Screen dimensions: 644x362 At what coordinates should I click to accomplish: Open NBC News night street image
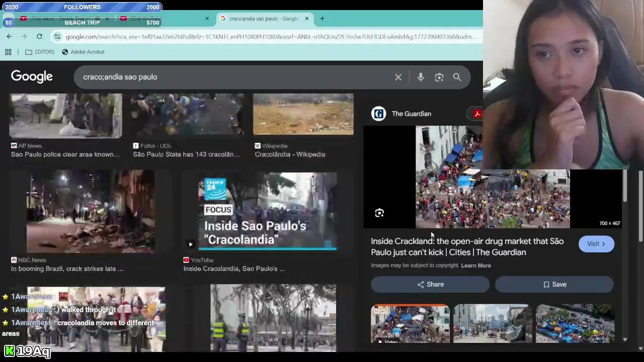91,211
